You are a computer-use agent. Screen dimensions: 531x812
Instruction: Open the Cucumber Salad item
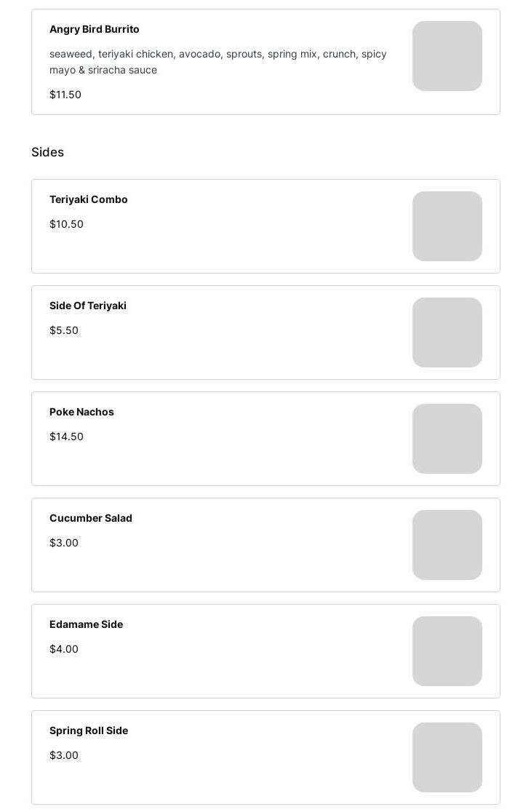point(91,518)
